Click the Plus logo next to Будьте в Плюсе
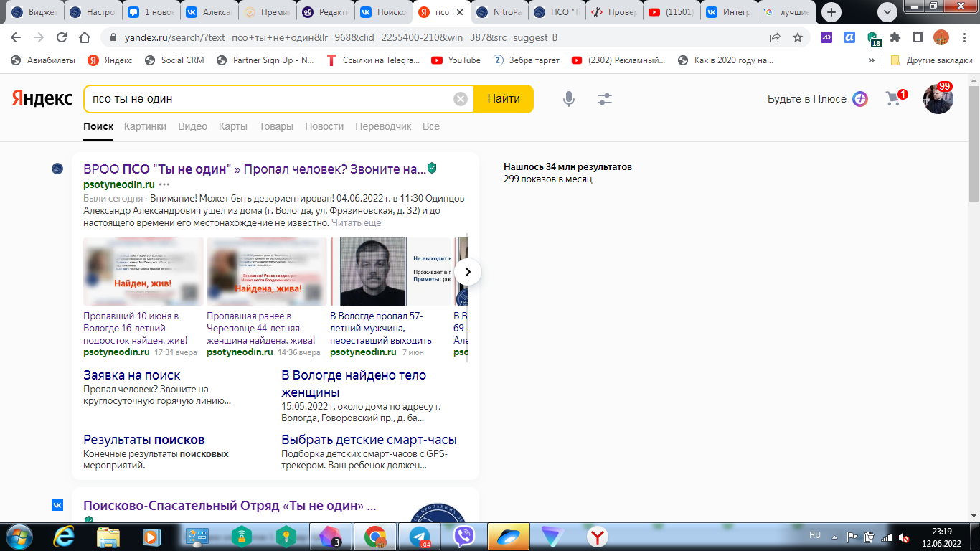 click(x=860, y=99)
